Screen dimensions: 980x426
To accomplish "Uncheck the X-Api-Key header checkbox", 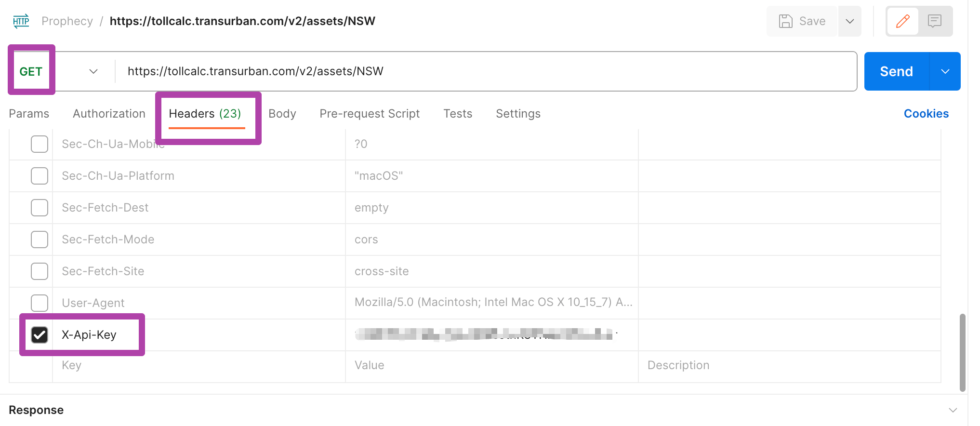I will 40,335.
